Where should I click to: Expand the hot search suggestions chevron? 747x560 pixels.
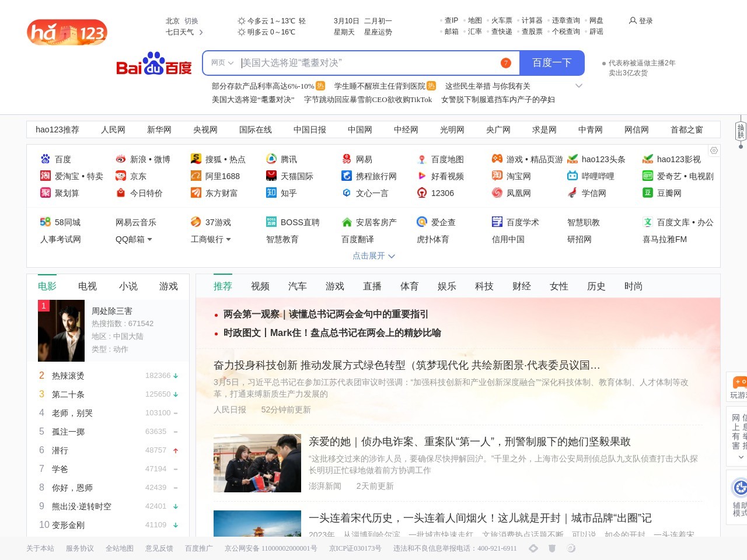click(x=579, y=86)
